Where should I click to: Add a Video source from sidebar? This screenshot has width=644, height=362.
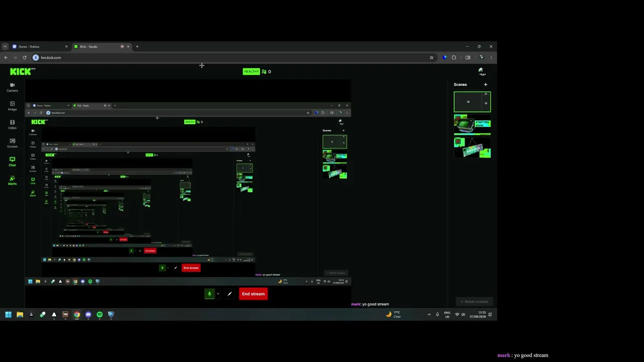(12, 124)
